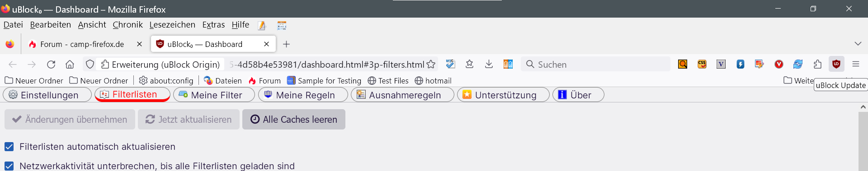The image size is (868, 171).
Task: Go to the Firefox home page icon
Action: coord(70,65)
